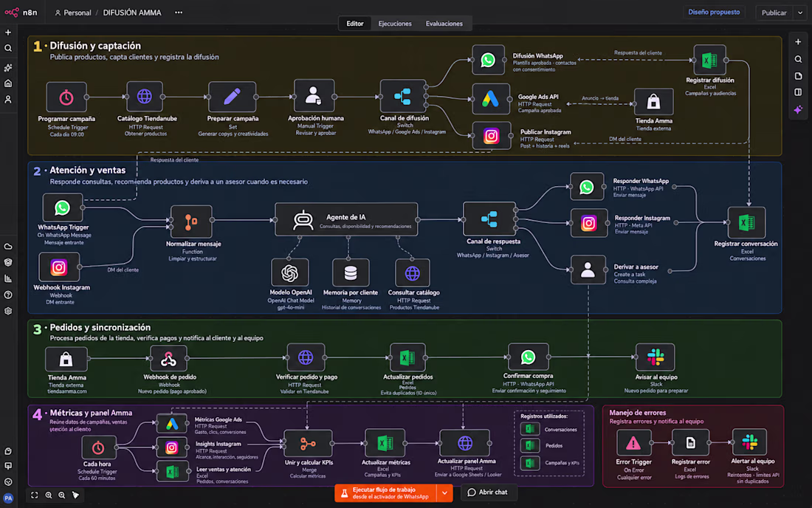Select the Registrar conversación Excel node
The width and height of the screenshot is (812, 508).
pyautogui.click(x=746, y=223)
